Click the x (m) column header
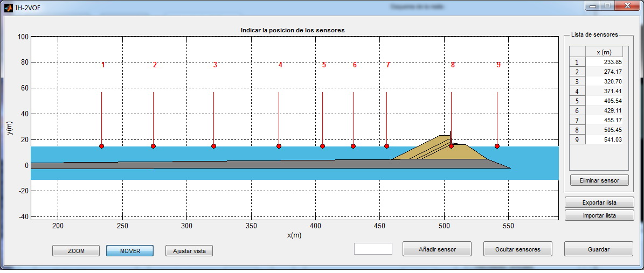Screen dimensions: 644x273 tap(604, 52)
